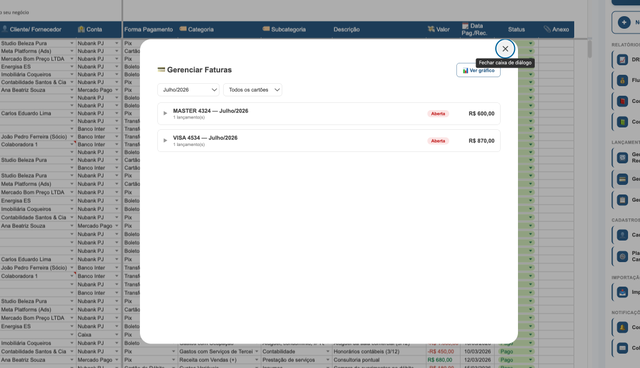Open the Conta dropdown showing Caixa

tap(116, 335)
